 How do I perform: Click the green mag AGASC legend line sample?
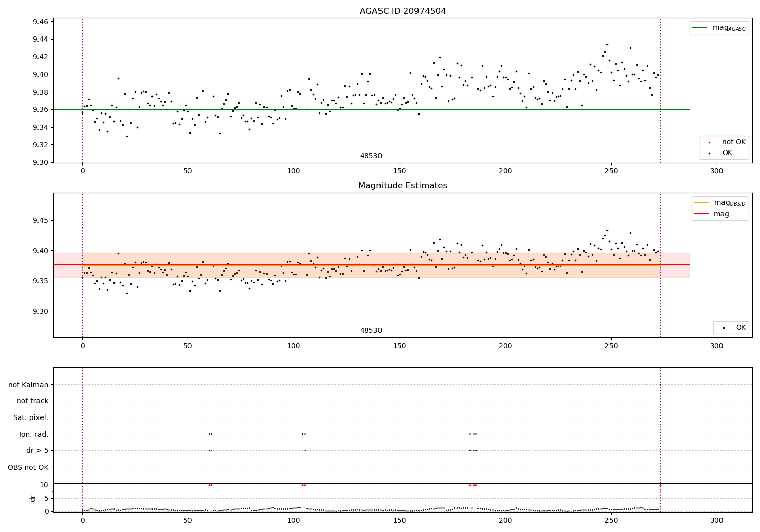coord(700,28)
